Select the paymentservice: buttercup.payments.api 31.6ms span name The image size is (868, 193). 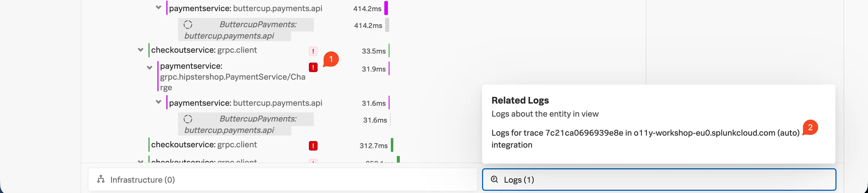246,103
